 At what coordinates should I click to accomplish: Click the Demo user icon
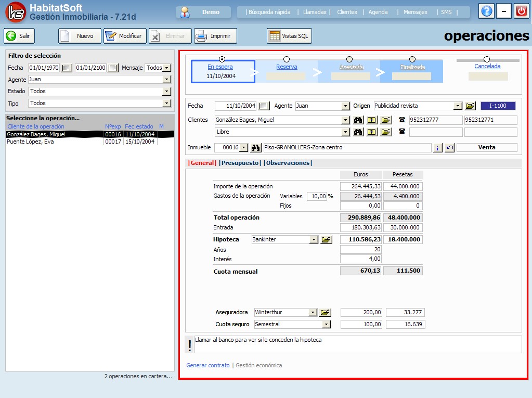click(185, 12)
